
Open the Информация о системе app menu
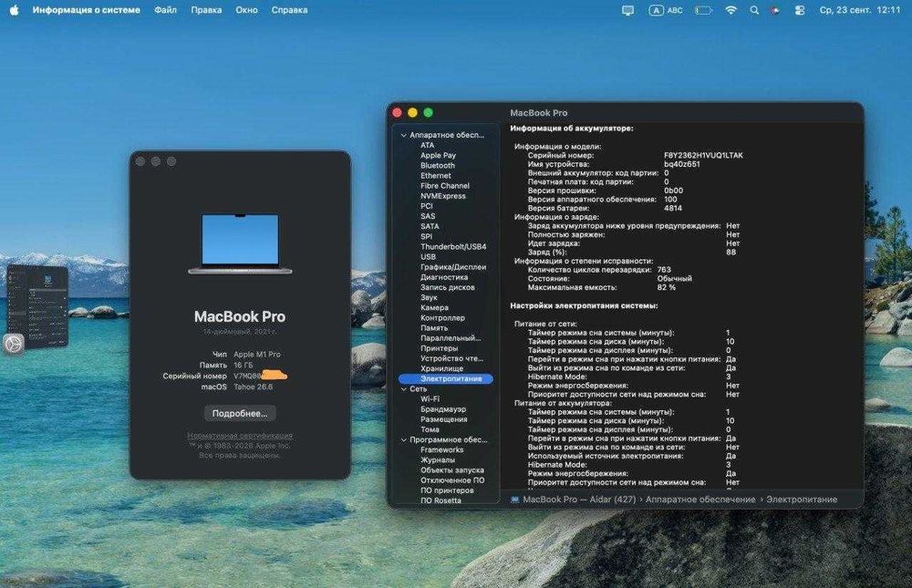click(86, 10)
